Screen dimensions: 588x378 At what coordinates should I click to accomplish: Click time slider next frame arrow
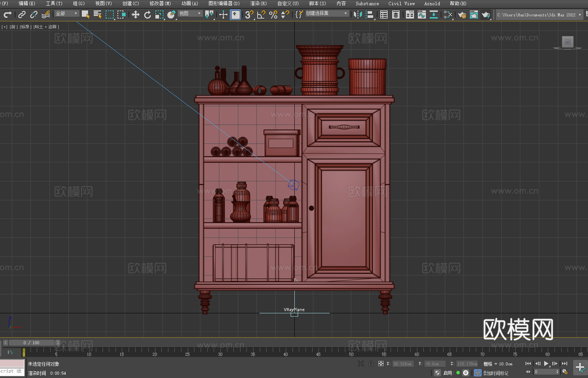point(58,343)
